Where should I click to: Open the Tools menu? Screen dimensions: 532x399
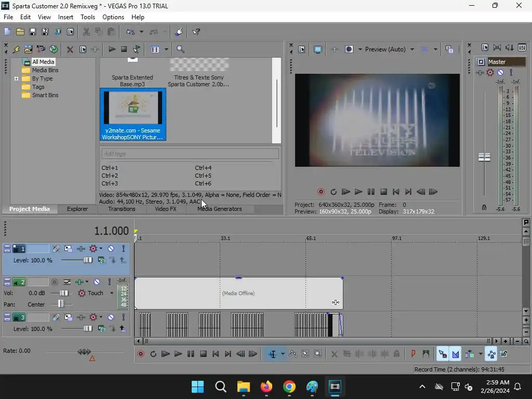pyautogui.click(x=87, y=17)
